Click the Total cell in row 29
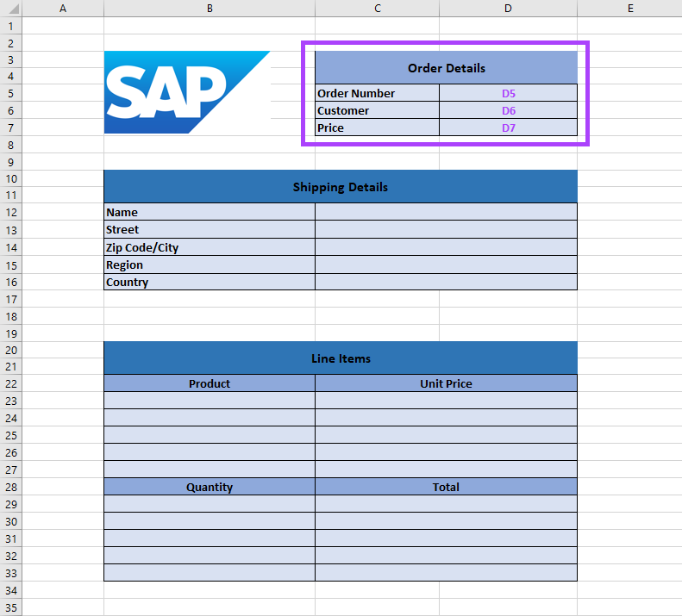Viewport: 682px width, 616px height. [447, 504]
